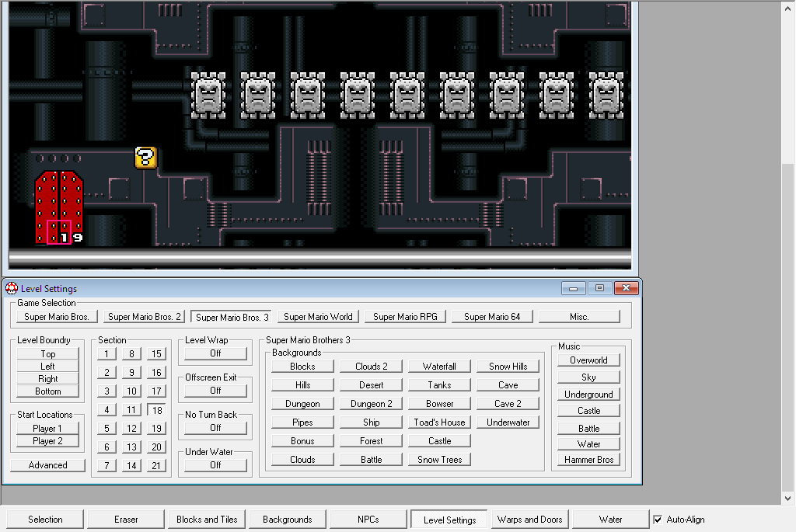Select Underwater background
Image resolution: width=796 pixels, height=532 pixels.
pos(508,422)
